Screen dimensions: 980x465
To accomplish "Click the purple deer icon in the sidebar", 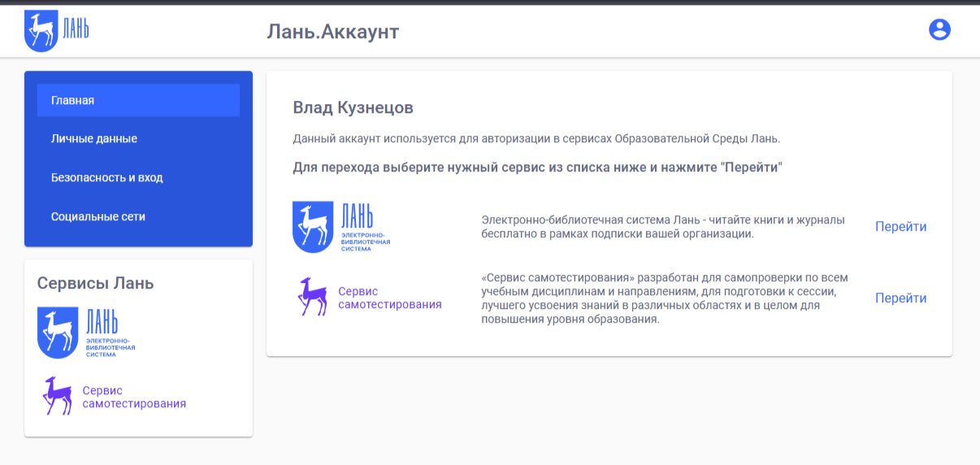I will point(57,396).
